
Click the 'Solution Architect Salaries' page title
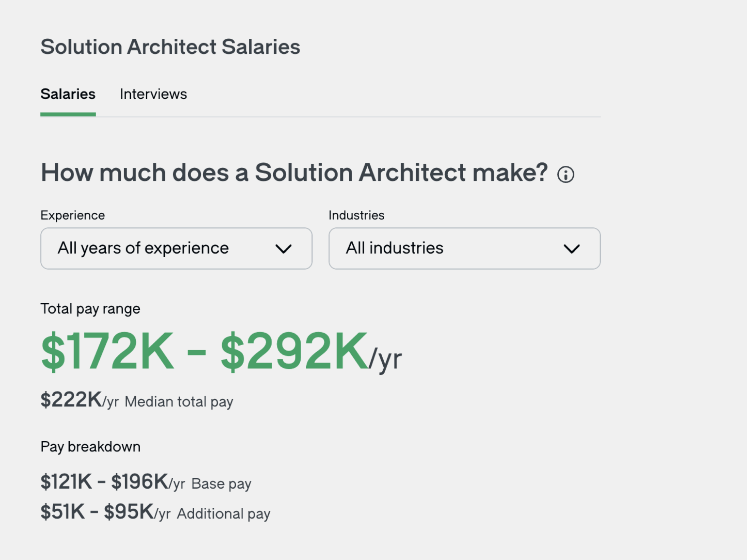point(170,47)
